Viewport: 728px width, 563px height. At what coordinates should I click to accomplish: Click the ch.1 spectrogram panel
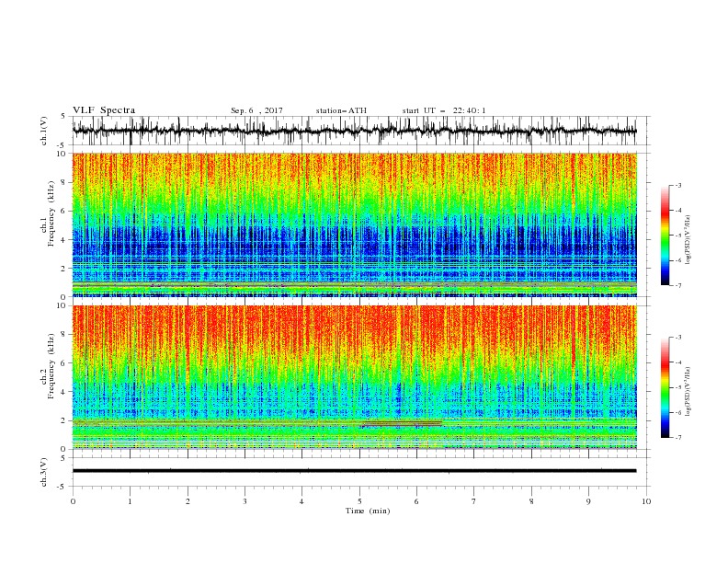tap(354, 224)
